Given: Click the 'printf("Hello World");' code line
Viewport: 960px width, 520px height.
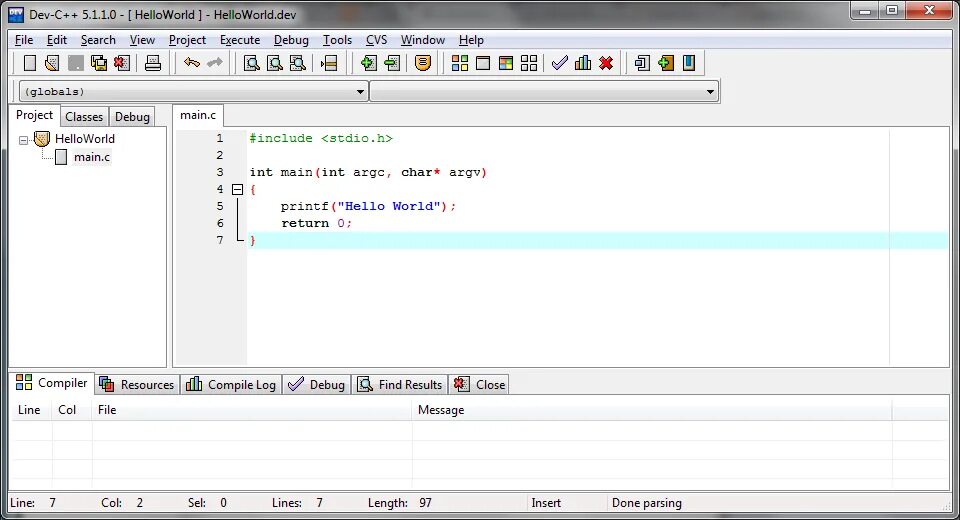Looking at the screenshot, I should click(x=369, y=206).
